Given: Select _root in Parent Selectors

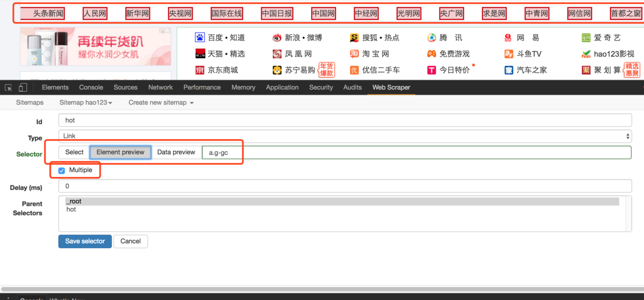Looking at the screenshot, I should (x=342, y=201).
